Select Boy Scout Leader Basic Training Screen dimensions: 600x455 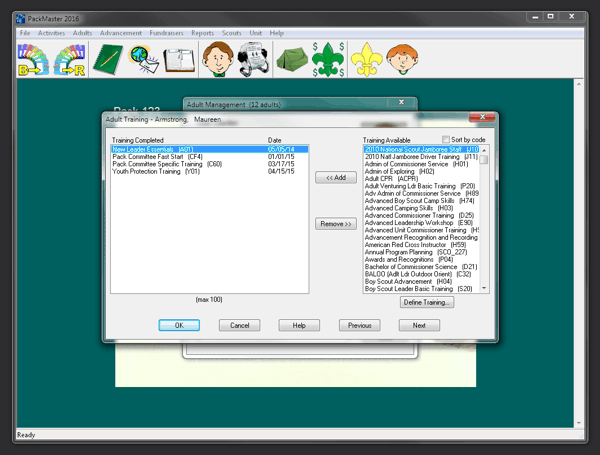[x=421, y=289]
